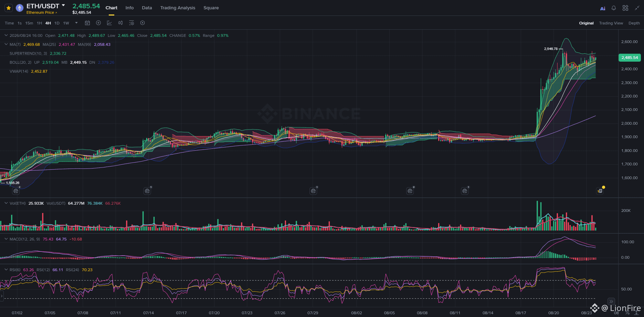Viewport: 644px width, 317px height.
Task: Select the 4H interval
Action: [48, 23]
